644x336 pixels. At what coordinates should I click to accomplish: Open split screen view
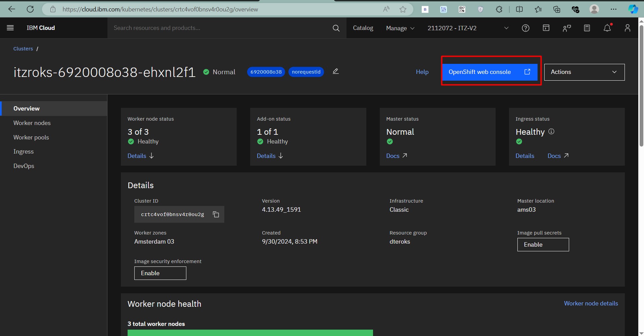(x=519, y=9)
